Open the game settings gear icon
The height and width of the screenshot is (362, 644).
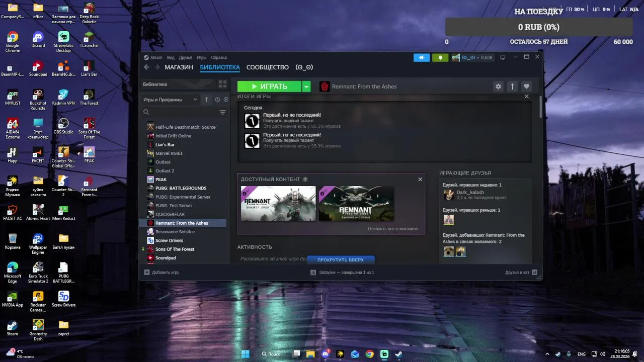pos(498,86)
